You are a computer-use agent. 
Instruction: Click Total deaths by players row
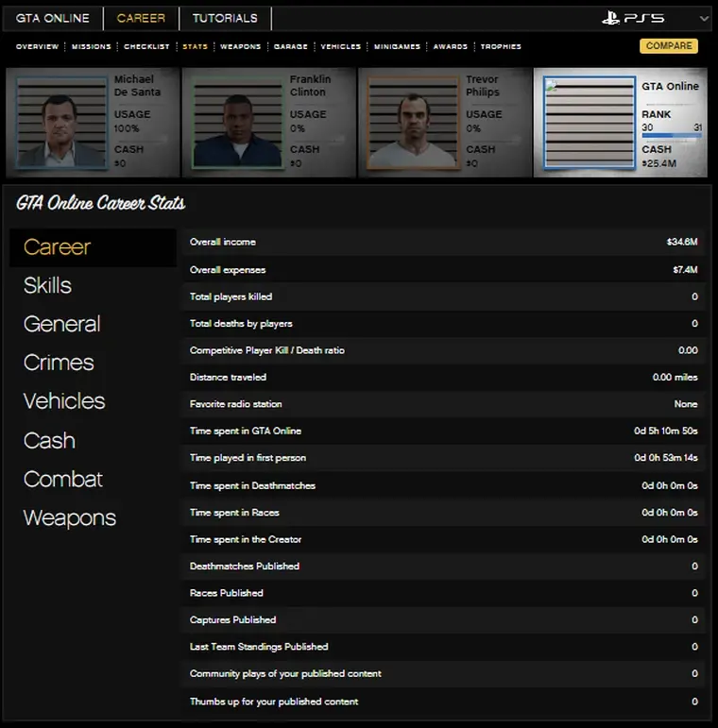click(443, 324)
